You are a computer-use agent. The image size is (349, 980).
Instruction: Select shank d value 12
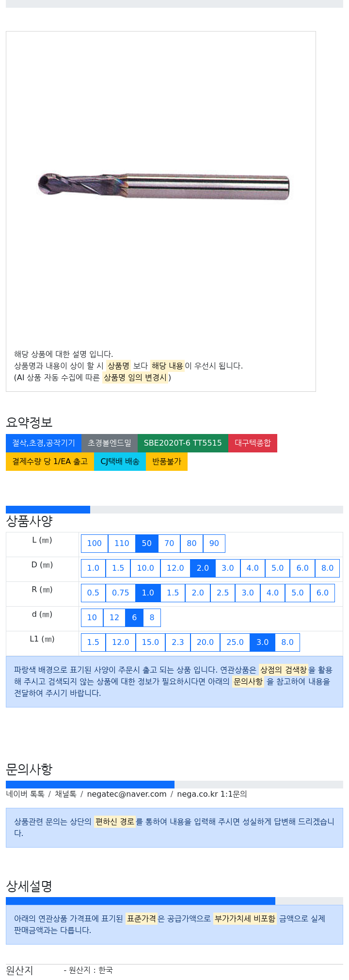coord(114,618)
